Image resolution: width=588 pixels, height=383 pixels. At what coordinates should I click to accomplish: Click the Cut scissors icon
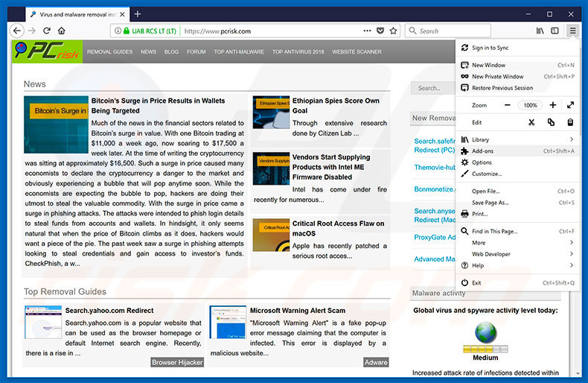pos(531,122)
